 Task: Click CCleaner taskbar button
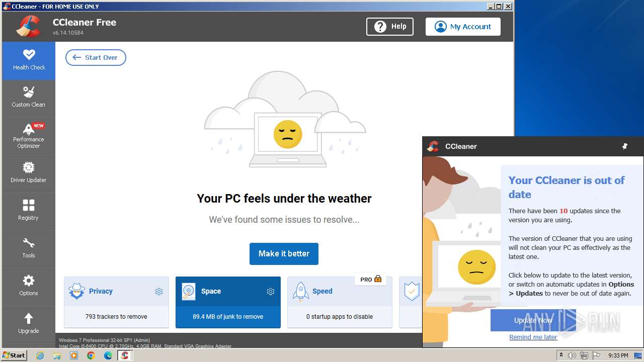tap(125, 355)
